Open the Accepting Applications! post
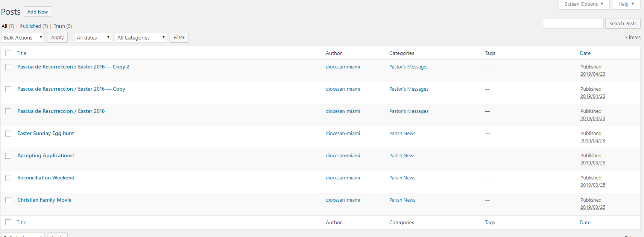This screenshot has height=237, width=644. (46, 156)
